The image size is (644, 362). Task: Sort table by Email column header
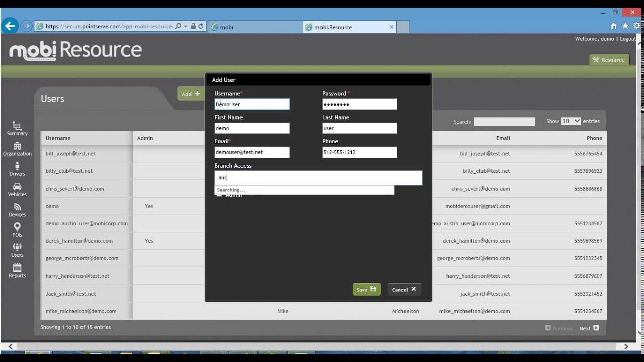(503, 138)
